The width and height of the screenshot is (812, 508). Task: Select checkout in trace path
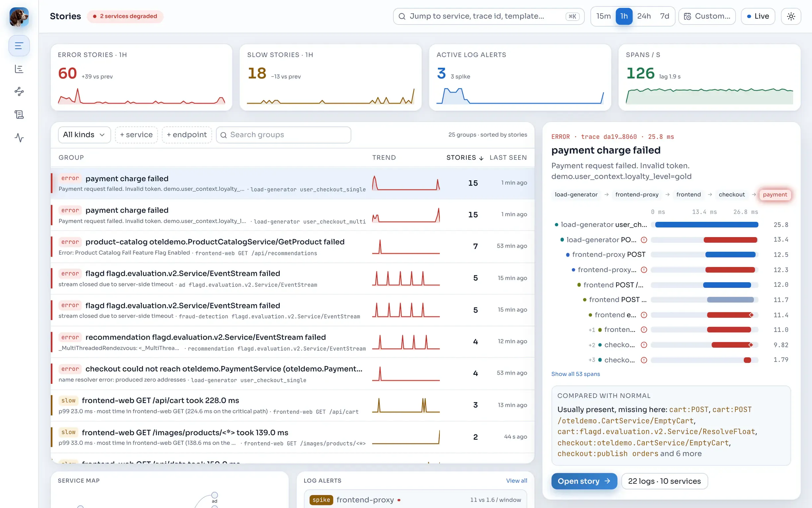click(731, 195)
